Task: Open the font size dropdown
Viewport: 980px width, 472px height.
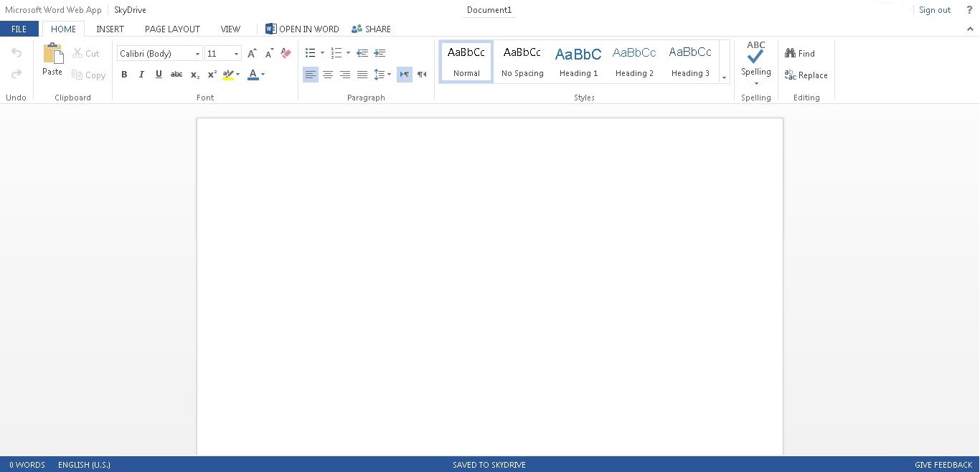Action: pyautogui.click(x=236, y=54)
